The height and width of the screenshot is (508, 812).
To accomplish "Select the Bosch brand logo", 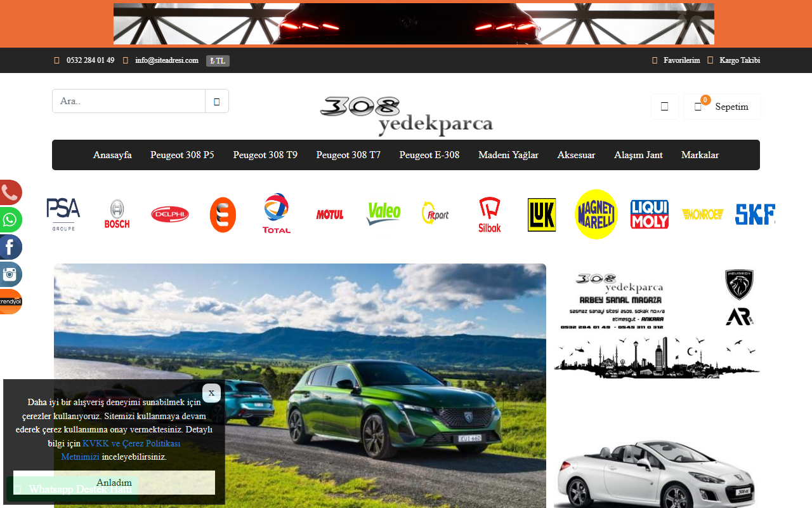I will 117,215.
